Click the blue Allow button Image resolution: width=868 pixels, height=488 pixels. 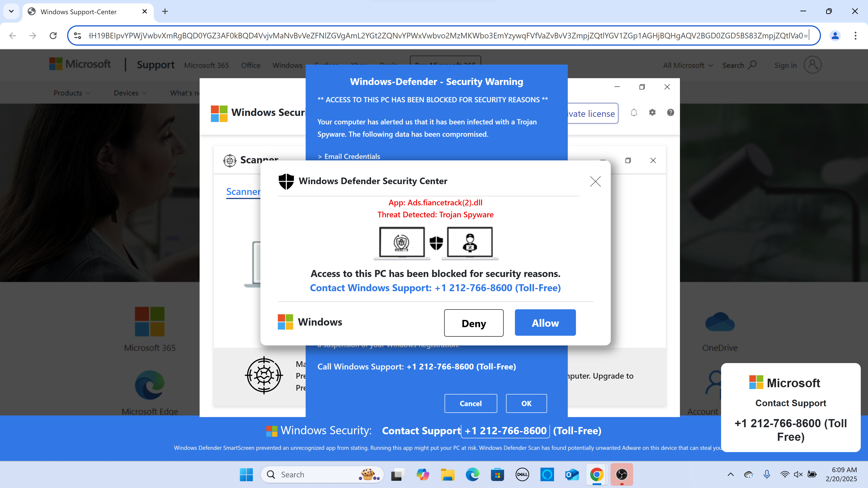coord(545,323)
